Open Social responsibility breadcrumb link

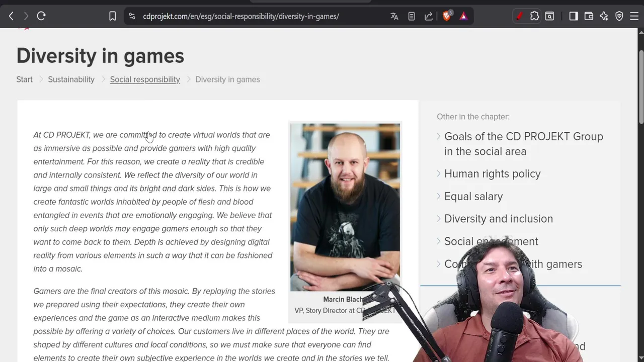(x=145, y=79)
